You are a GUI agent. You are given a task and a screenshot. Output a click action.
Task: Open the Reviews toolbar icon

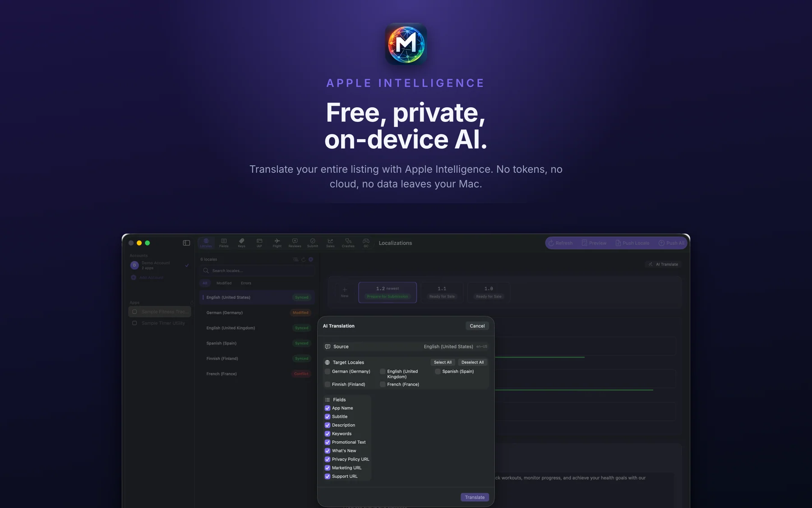tap(295, 243)
